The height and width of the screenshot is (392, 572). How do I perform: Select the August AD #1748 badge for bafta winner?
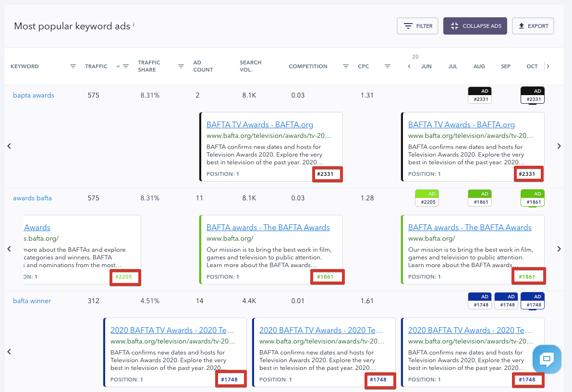tap(480, 301)
